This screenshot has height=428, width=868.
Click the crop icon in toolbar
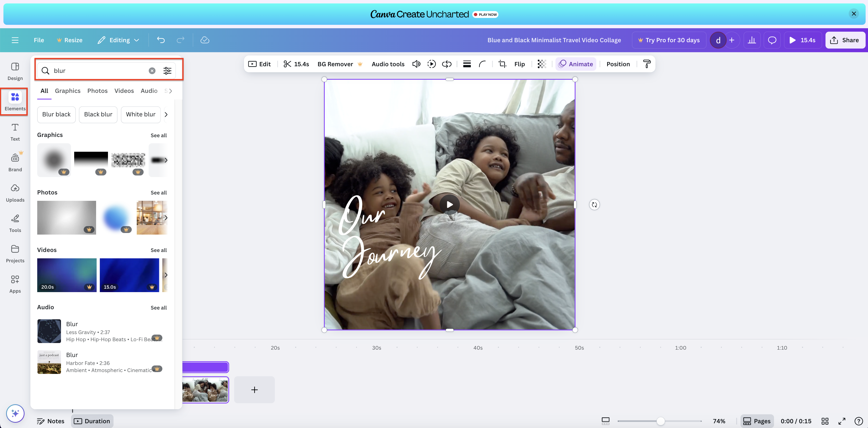pyautogui.click(x=502, y=64)
